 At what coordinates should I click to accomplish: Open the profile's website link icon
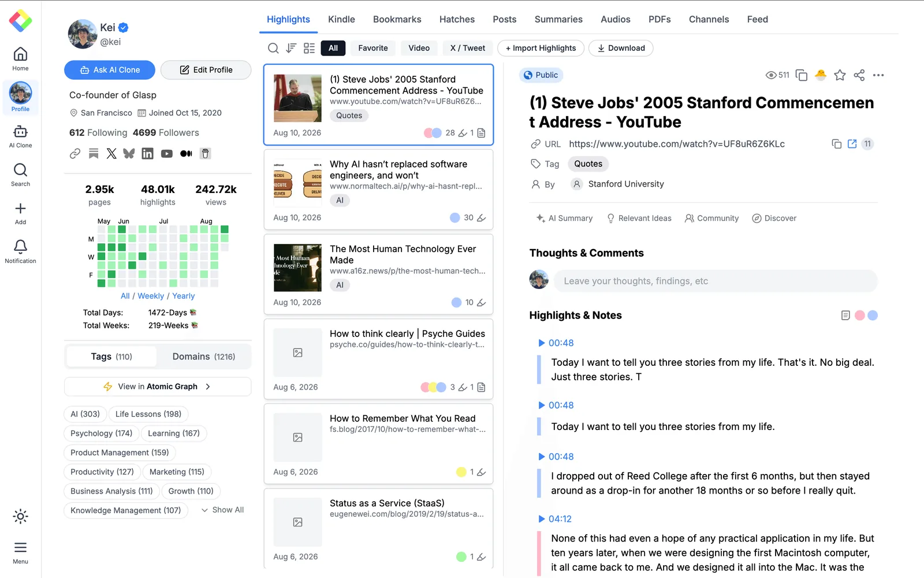coord(75,154)
